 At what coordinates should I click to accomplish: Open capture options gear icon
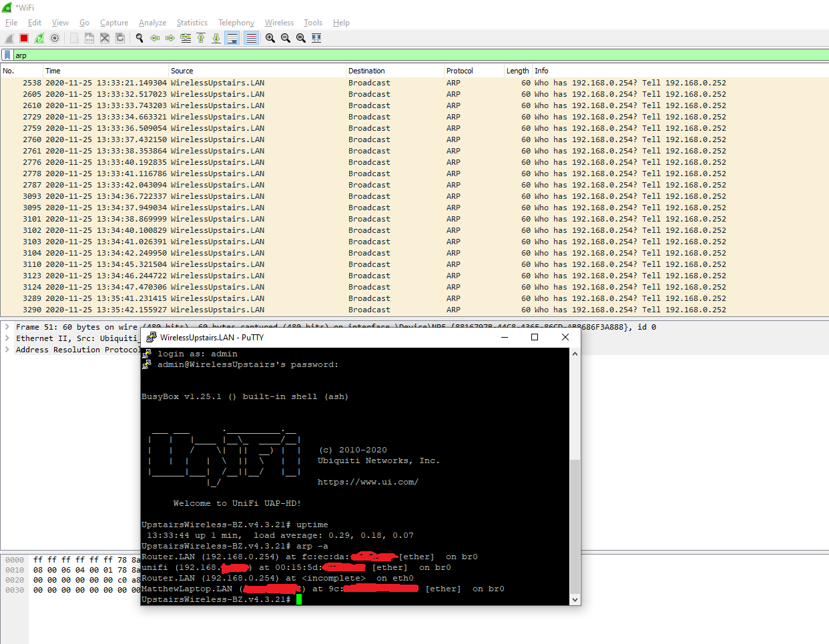point(55,38)
